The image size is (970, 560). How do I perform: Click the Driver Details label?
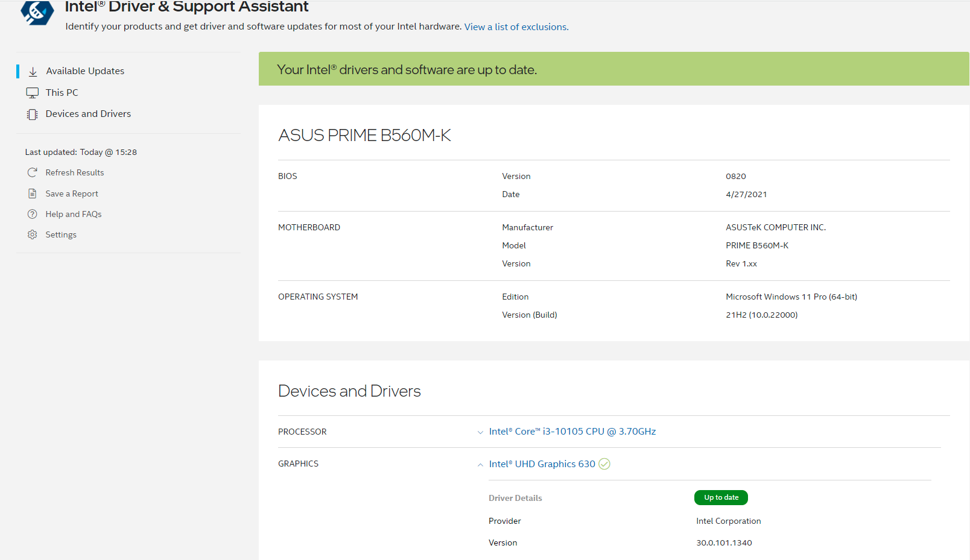click(515, 499)
